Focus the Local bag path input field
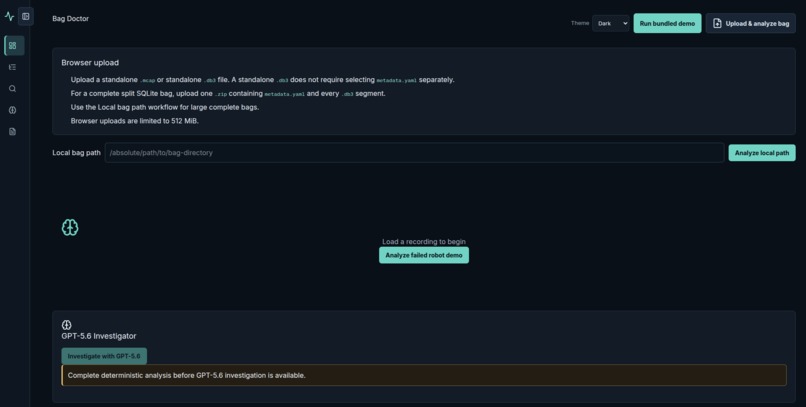This screenshot has height=407, width=806. [x=414, y=153]
